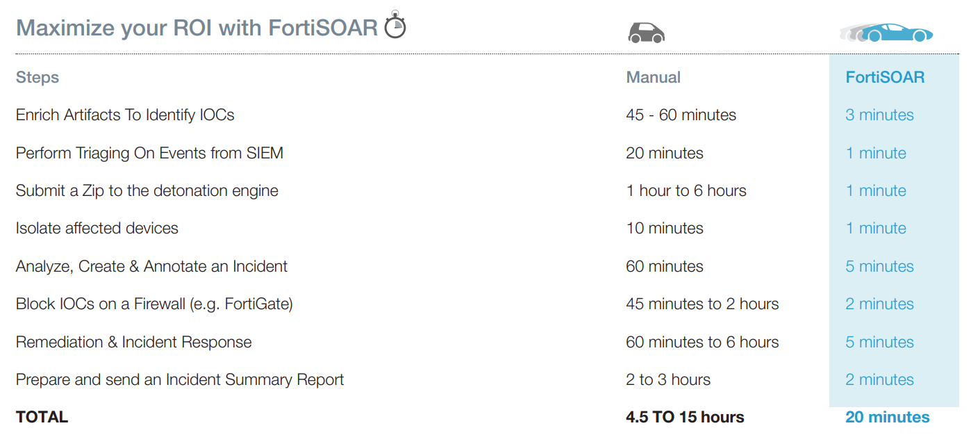The image size is (980, 444).
Task: Click 'Remediation & Incident Response' step
Action: (x=134, y=342)
